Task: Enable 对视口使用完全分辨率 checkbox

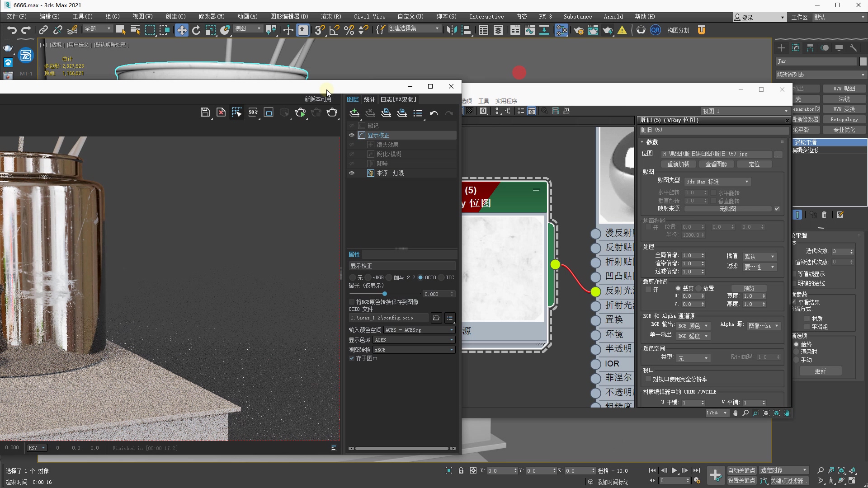Action: [648, 379]
